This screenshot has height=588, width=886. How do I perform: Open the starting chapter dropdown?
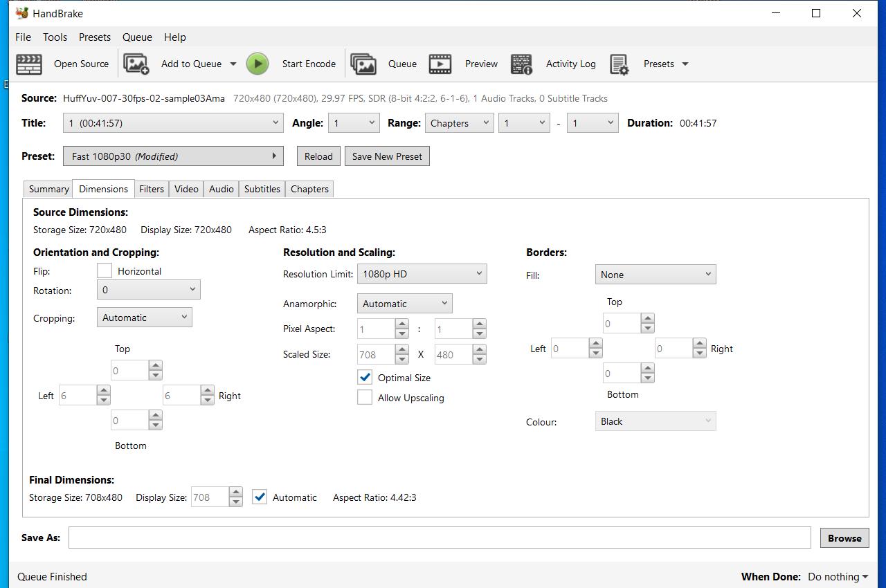524,123
